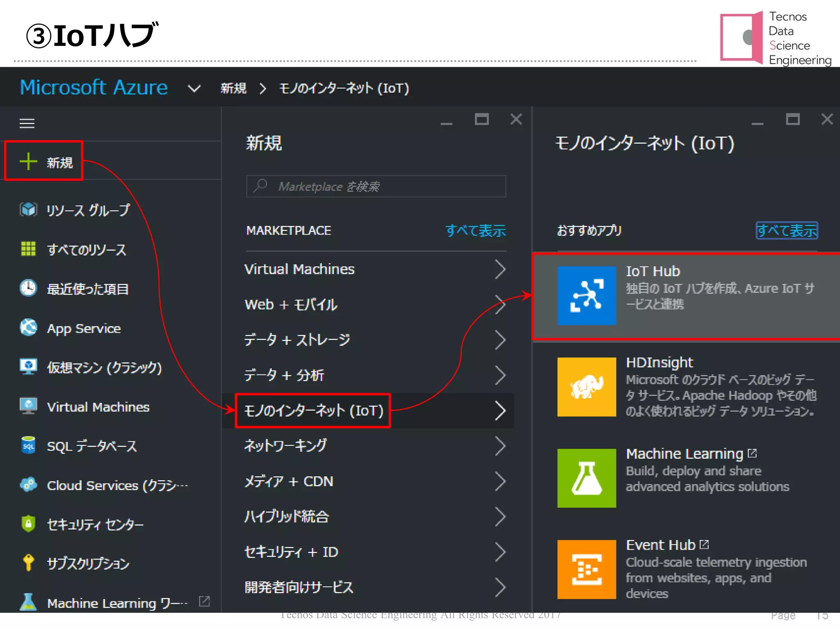Click the external link icon beside Machine Learning workspace
This screenshot has height=630, width=840.
click(204, 601)
